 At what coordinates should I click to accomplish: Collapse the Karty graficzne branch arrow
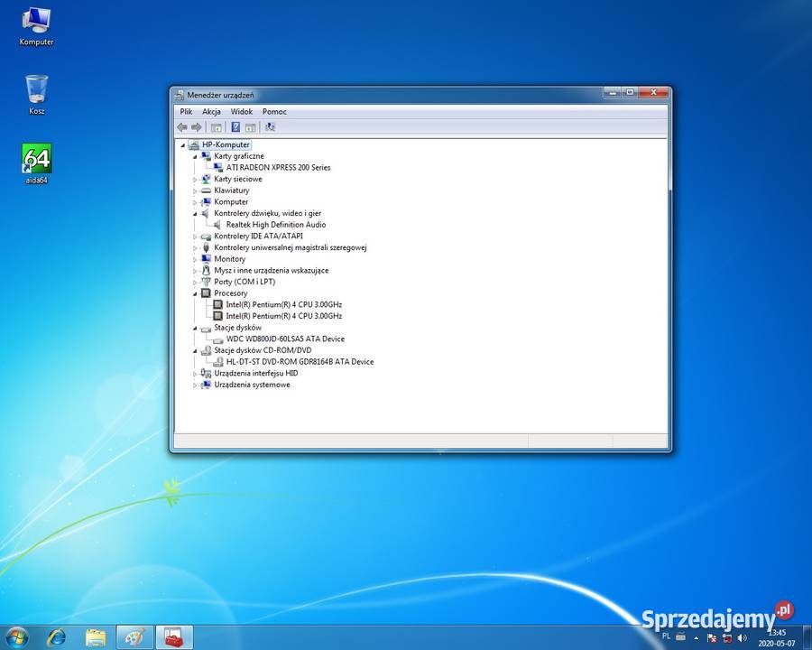click(195, 156)
